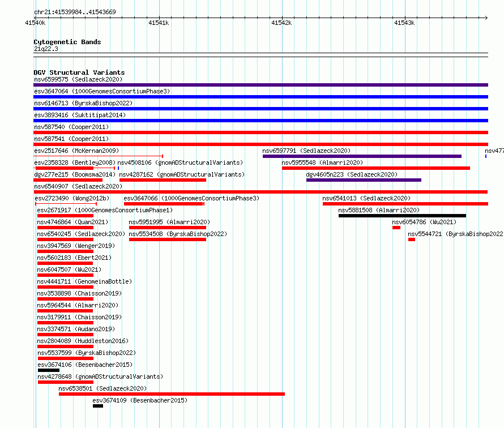The image size is (504, 428).
Task: Click nsv5602183 (Ebert2021) label
Action: pyautogui.click(x=74, y=258)
